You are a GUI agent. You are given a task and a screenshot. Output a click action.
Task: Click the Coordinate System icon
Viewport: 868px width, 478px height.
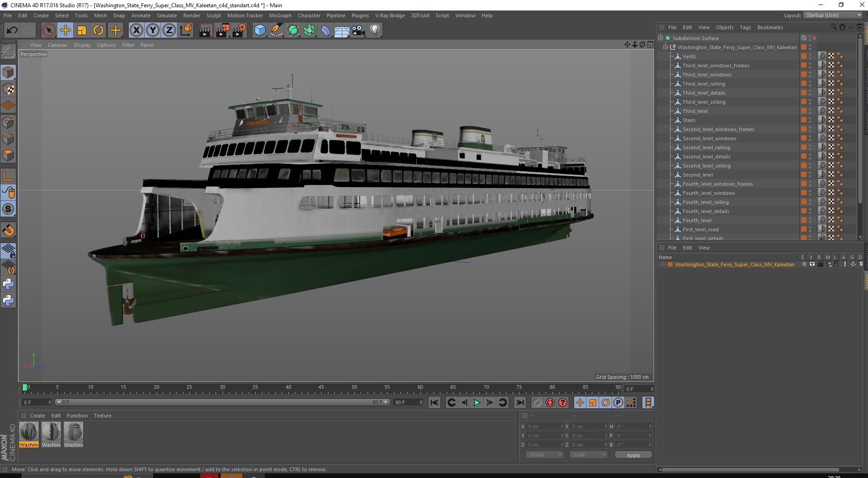[x=186, y=31]
